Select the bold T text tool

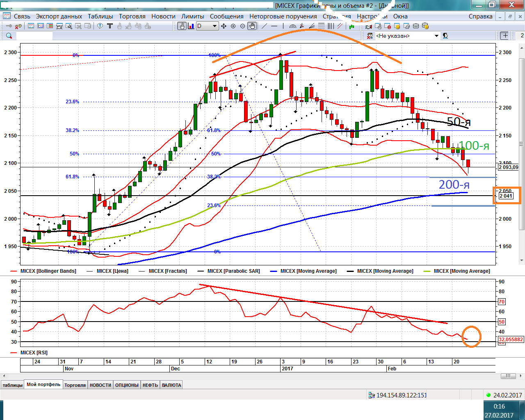pyautogui.click(x=110, y=26)
